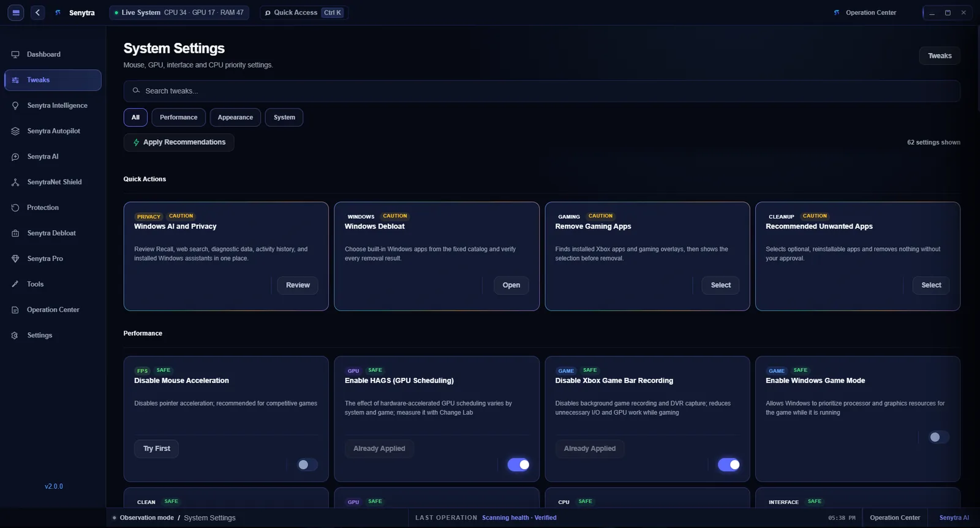
Task: Open SenytraNet Shield page
Action: [53, 182]
